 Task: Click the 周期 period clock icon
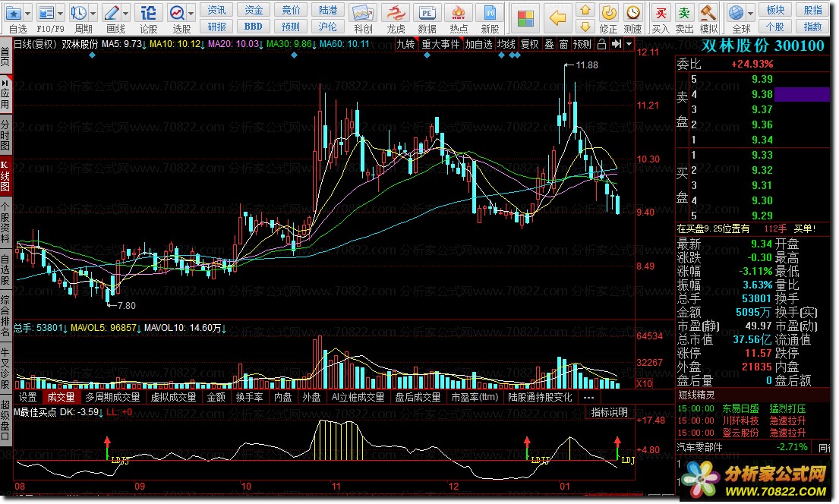(79, 13)
